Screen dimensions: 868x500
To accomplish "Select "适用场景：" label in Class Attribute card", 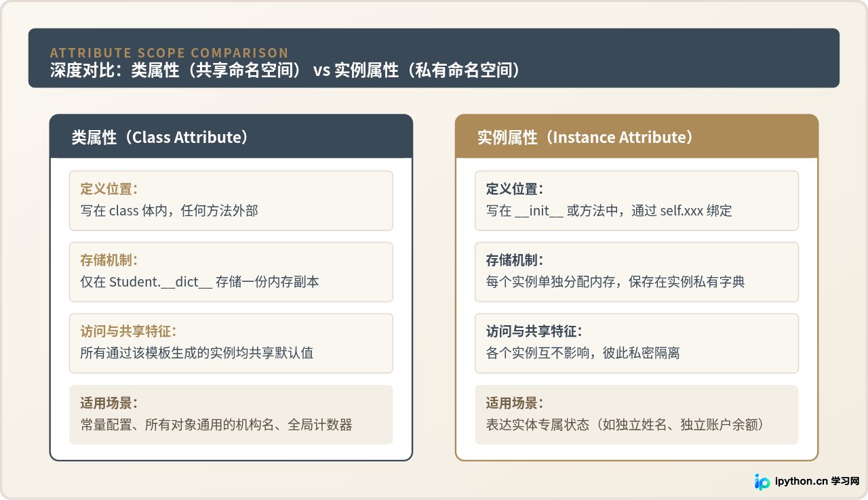I will pyautogui.click(x=109, y=403).
